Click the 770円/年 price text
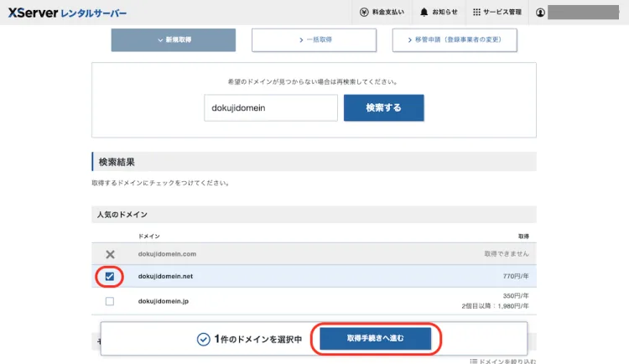This screenshot has width=629, height=364. pos(516,276)
